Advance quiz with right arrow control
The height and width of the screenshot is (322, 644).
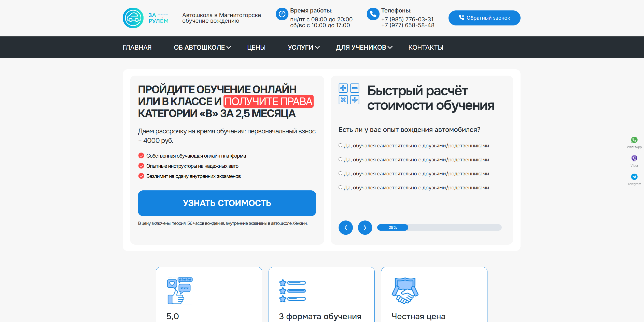point(365,227)
